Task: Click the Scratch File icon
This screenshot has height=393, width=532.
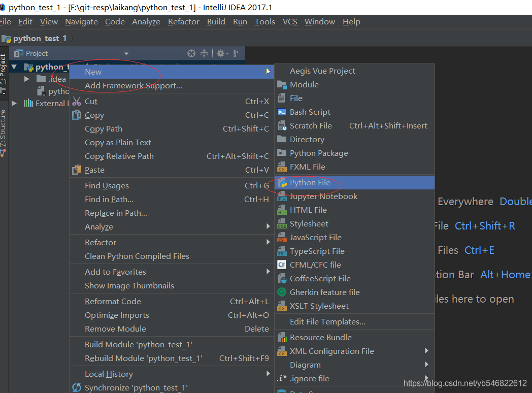Action: (282, 125)
